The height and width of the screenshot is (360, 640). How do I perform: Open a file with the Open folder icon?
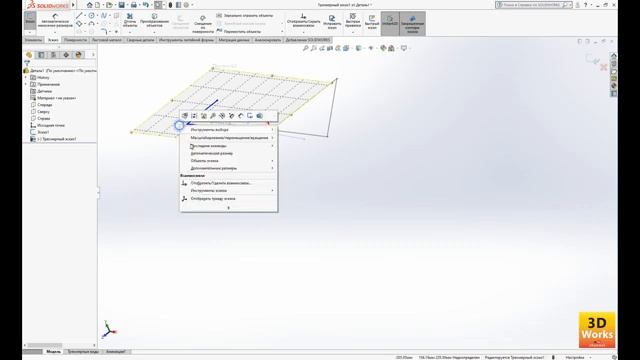(x=109, y=5)
